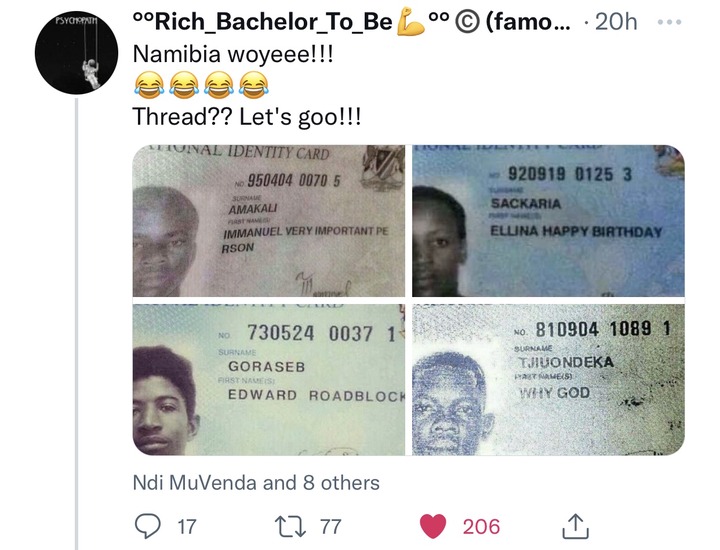
Task: View the Tjiuondeka Why God card image
Action: point(548,380)
